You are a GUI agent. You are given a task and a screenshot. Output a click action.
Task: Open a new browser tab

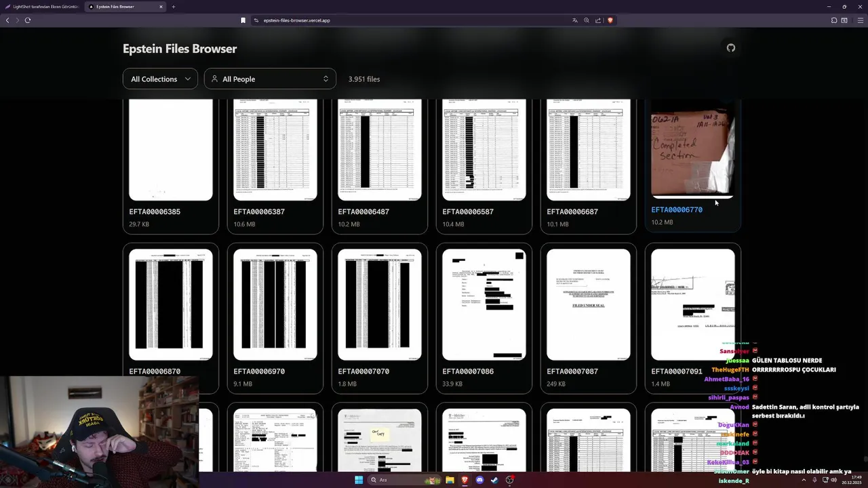point(173,7)
